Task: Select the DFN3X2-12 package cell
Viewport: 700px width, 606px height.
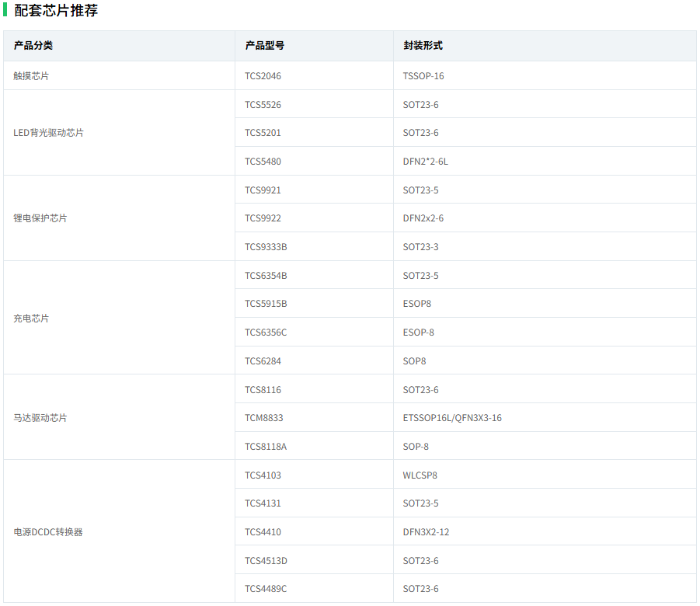Action: click(426, 532)
